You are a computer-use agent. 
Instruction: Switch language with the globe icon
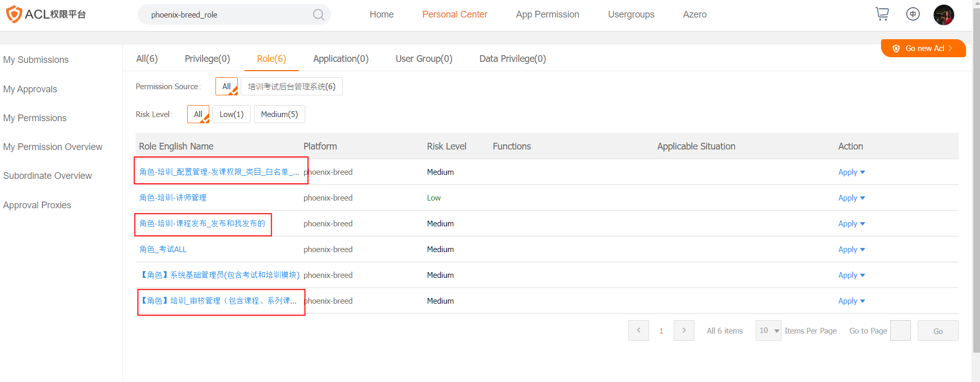click(913, 14)
